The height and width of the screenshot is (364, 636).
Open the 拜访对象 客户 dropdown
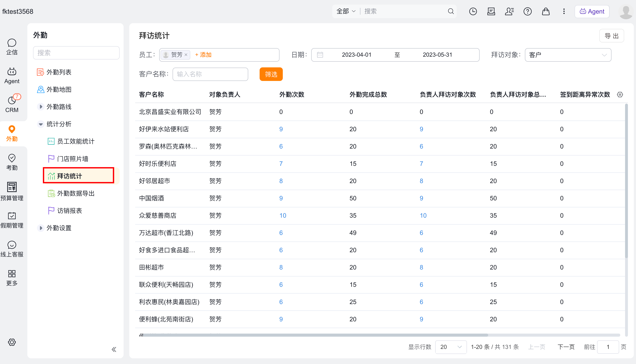568,55
